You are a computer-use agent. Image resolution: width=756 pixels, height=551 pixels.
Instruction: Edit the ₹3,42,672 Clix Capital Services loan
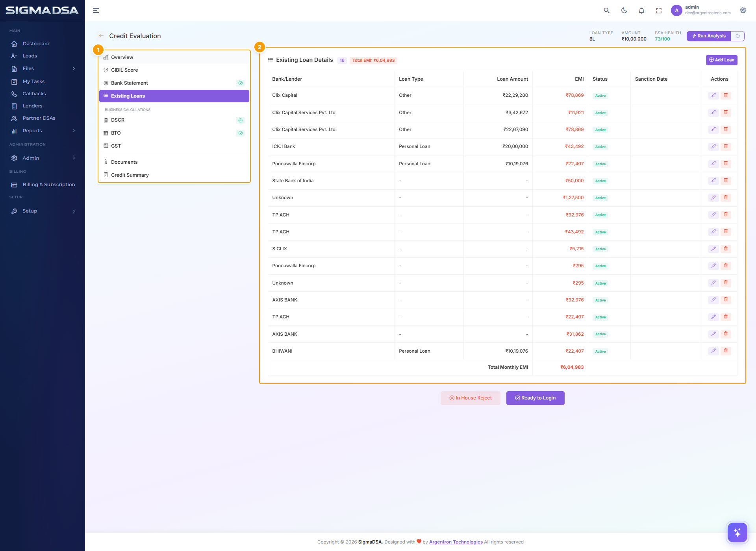click(713, 112)
